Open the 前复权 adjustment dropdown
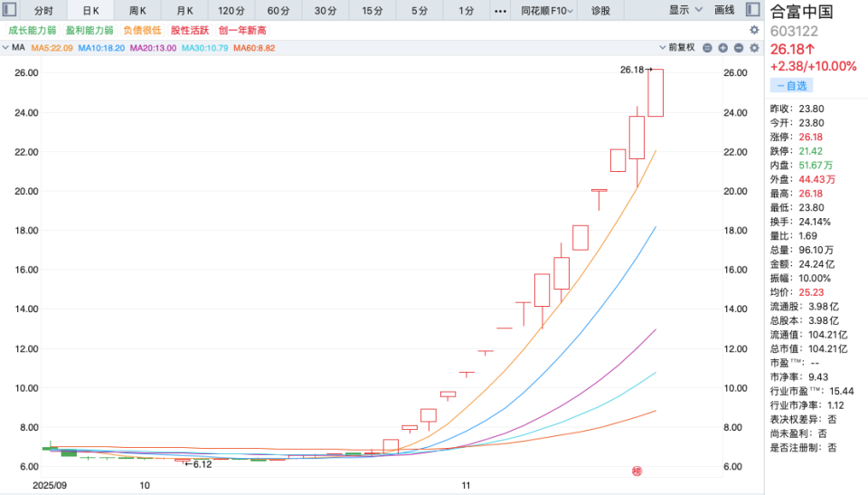 click(677, 48)
